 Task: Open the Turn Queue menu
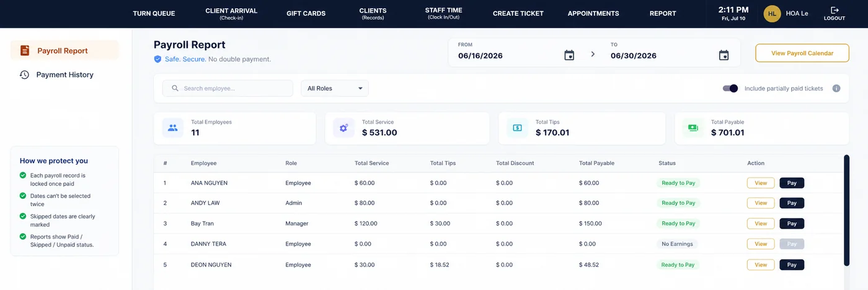pyautogui.click(x=154, y=14)
